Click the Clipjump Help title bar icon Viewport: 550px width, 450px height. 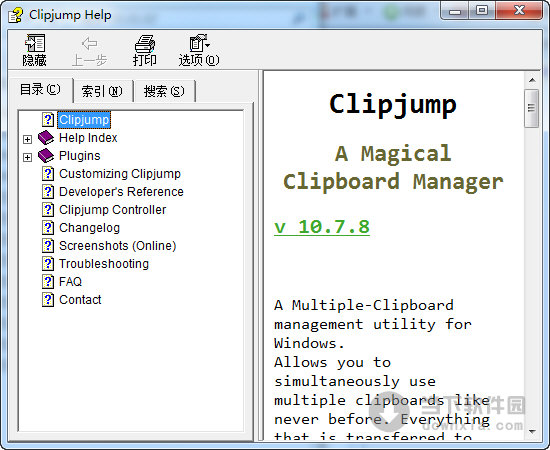coord(15,15)
